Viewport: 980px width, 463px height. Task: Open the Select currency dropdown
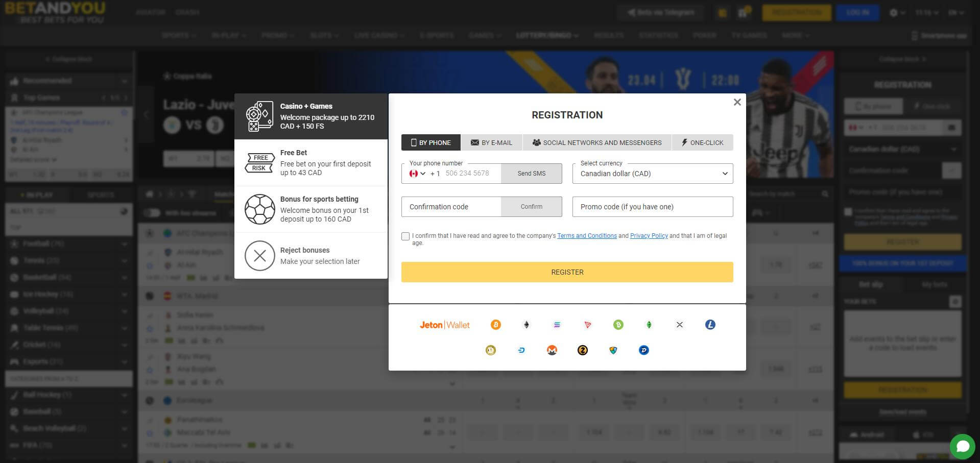pyautogui.click(x=652, y=174)
